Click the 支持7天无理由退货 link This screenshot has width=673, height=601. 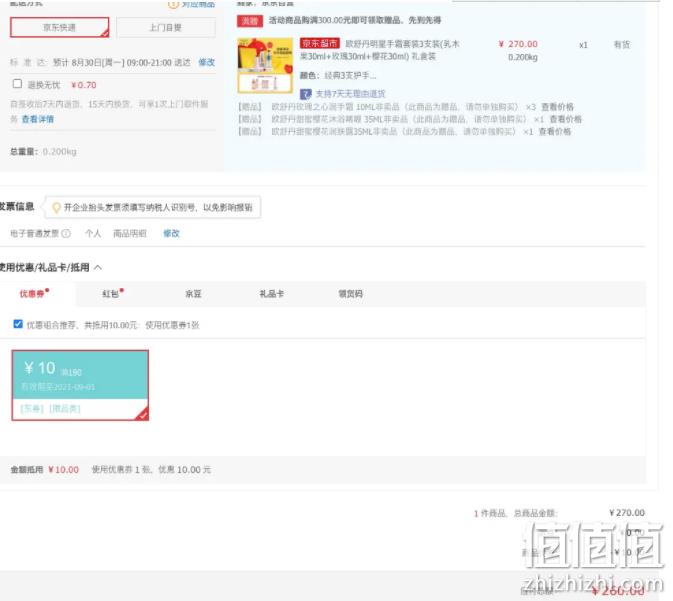(x=351, y=94)
